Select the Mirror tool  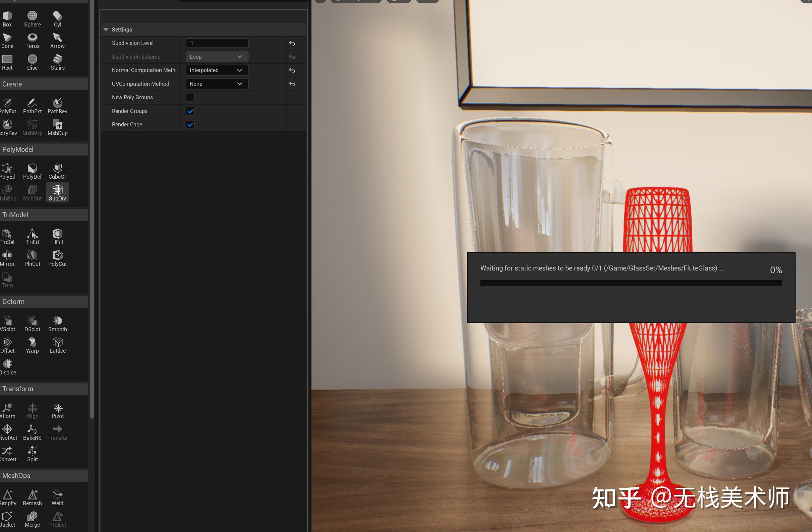click(x=7, y=258)
